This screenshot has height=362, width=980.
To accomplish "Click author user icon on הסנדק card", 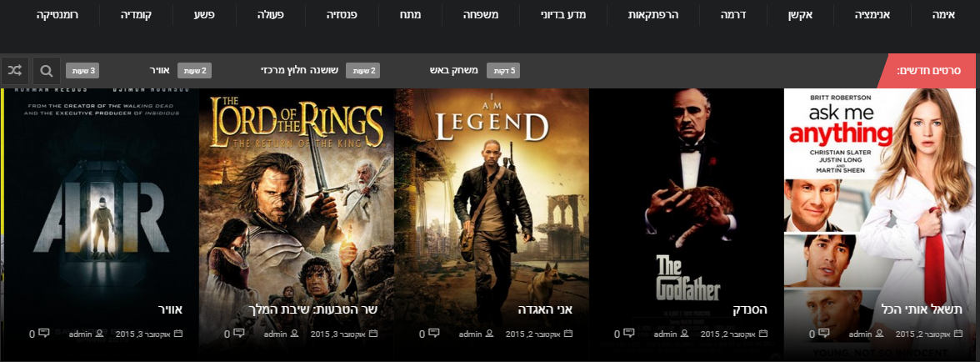I will coord(684,334).
